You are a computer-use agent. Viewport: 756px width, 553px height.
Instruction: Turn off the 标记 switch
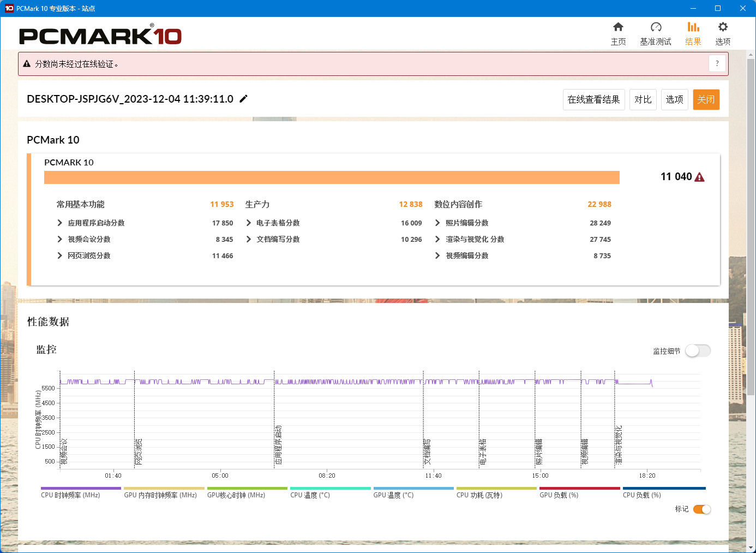coord(702,509)
